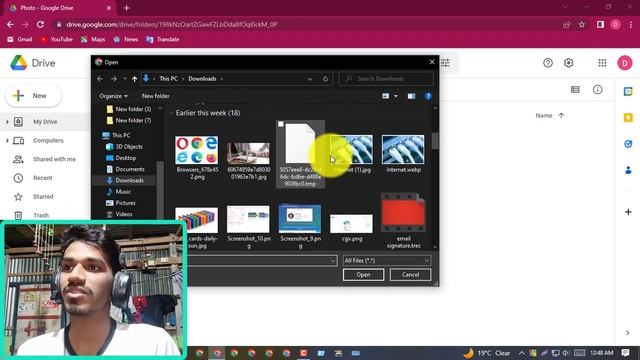Open the Keep side panel icon
The width and height of the screenshot is (640, 360).
click(x=628, y=118)
